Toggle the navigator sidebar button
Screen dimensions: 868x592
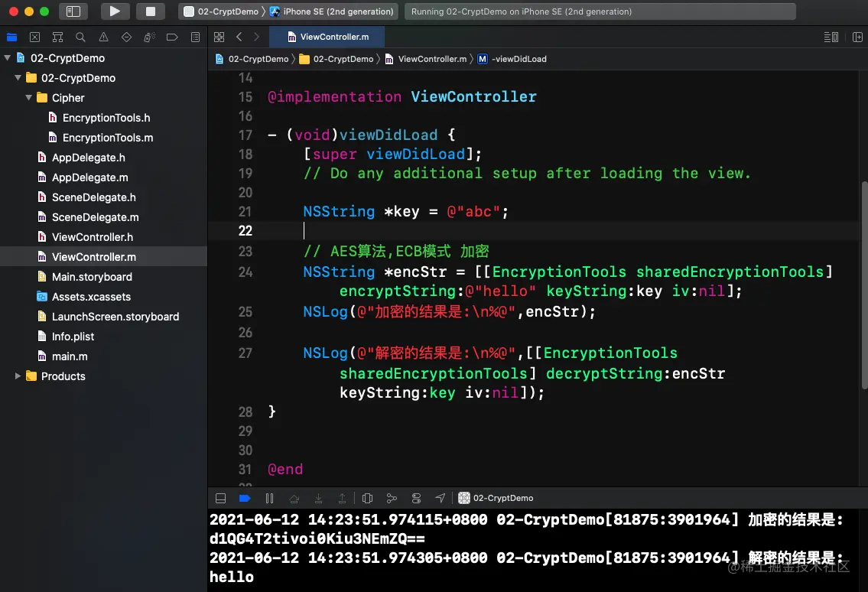(73, 11)
